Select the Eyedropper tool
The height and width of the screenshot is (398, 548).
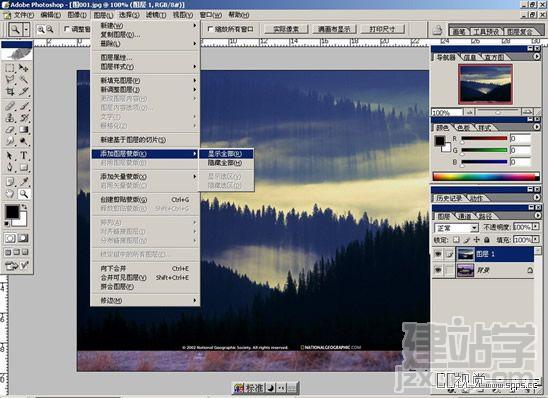point(24,181)
